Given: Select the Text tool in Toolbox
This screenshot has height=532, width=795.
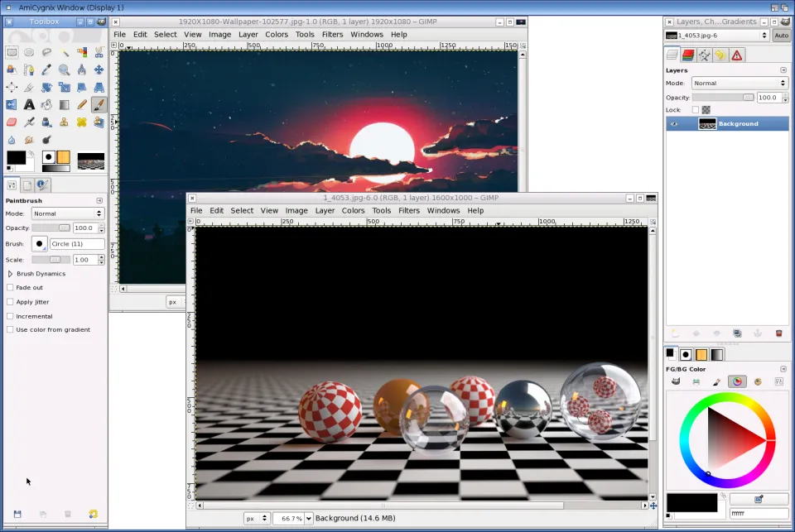Looking at the screenshot, I should click(x=29, y=105).
